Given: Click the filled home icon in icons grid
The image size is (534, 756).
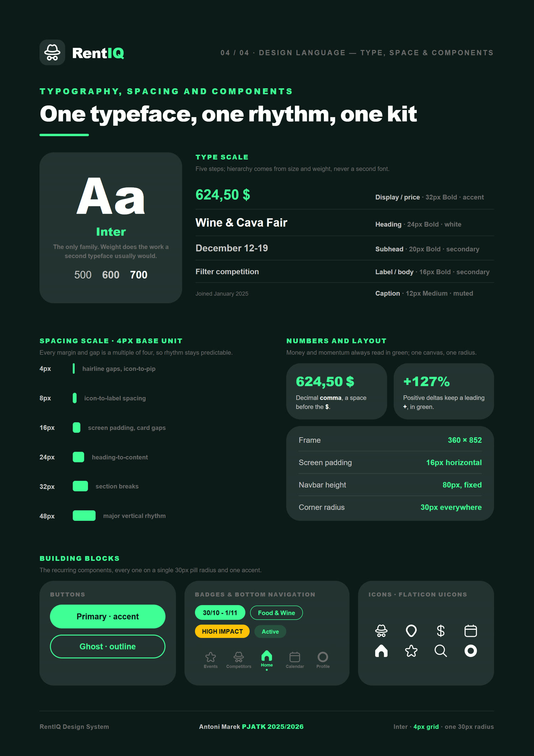Looking at the screenshot, I should [x=381, y=651].
